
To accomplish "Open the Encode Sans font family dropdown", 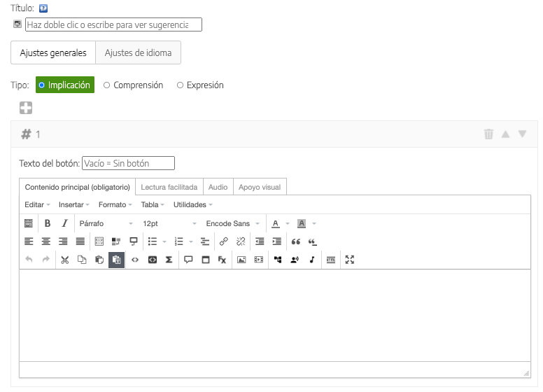I will pos(232,223).
